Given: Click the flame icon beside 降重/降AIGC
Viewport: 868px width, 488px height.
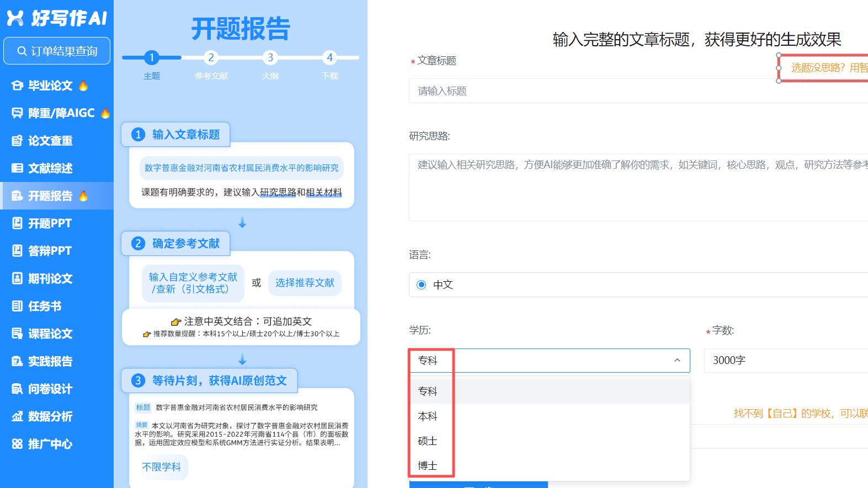Looking at the screenshot, I should pyautogui.click(x=105, y=113).
